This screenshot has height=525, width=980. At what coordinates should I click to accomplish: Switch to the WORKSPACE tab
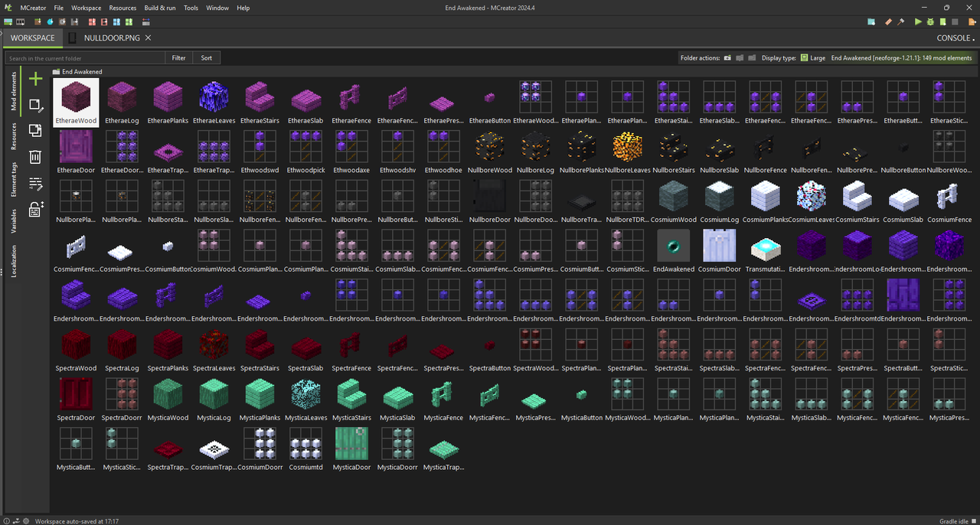click(32, 37)
